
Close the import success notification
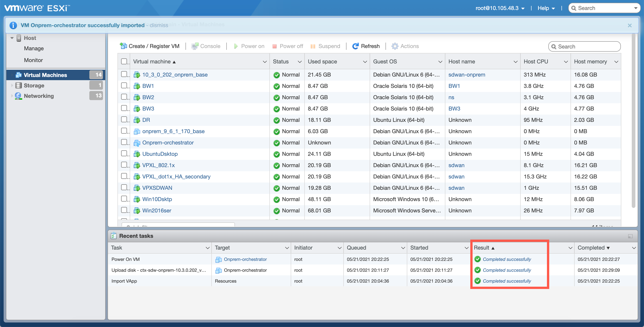coord(629,25)
